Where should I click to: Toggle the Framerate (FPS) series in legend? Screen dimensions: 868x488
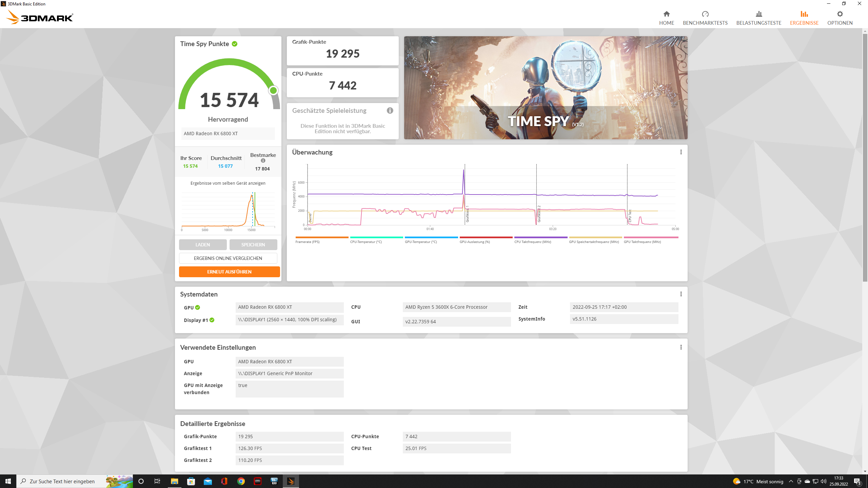pos(307,242)
